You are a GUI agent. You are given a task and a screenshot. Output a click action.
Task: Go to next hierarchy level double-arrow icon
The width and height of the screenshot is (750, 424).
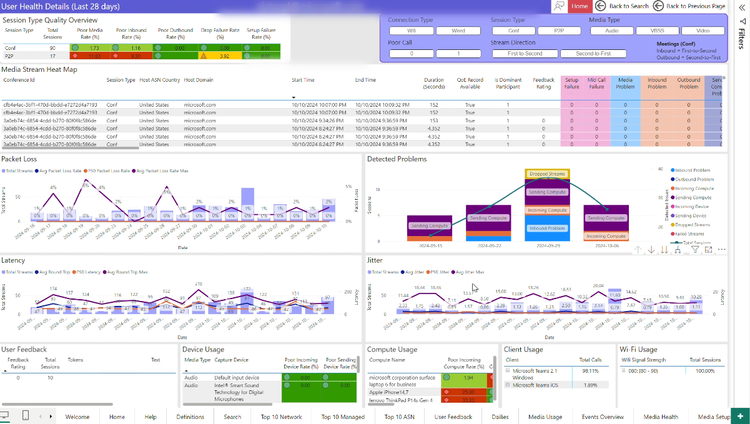click(x=666, y=250)
